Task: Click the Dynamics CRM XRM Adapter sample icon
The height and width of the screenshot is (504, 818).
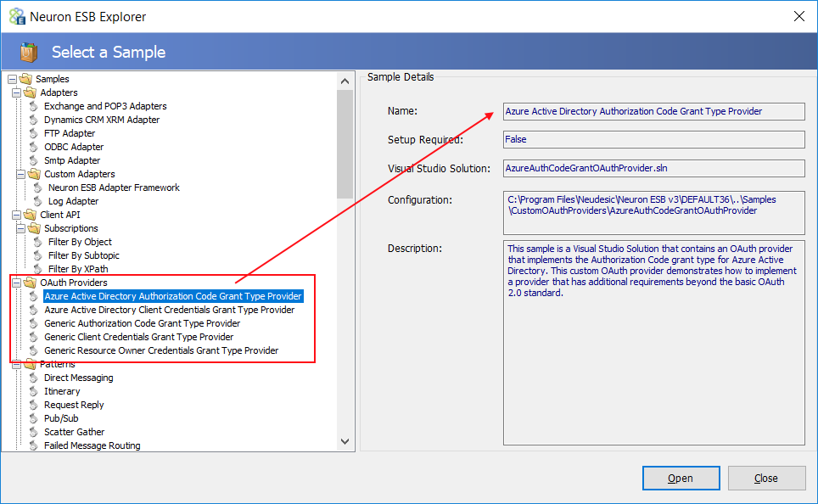Action: pyautogui.click(x=34, y=120)
